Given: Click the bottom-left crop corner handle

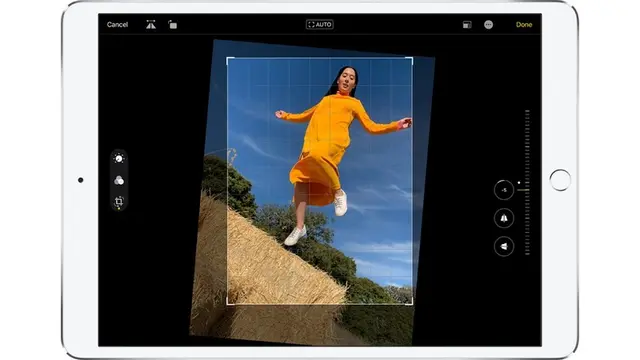Looking at the screenshot, I should click(229, 302).
